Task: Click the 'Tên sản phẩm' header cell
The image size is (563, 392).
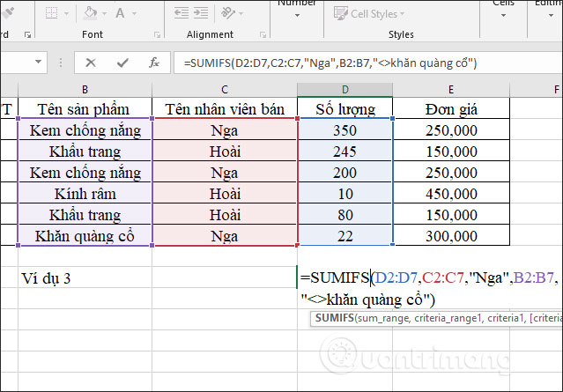Action: tap(85, 108)
